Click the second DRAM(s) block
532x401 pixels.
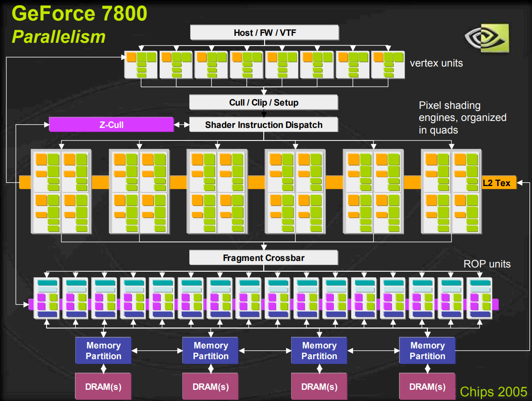click(x=211, y=387)
